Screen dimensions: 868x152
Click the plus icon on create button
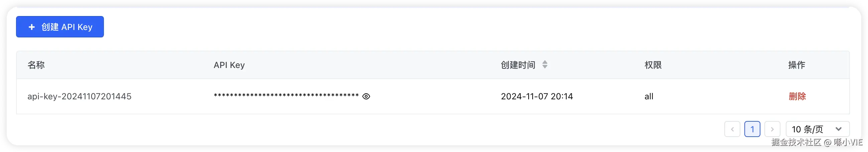tap(32, 27)
